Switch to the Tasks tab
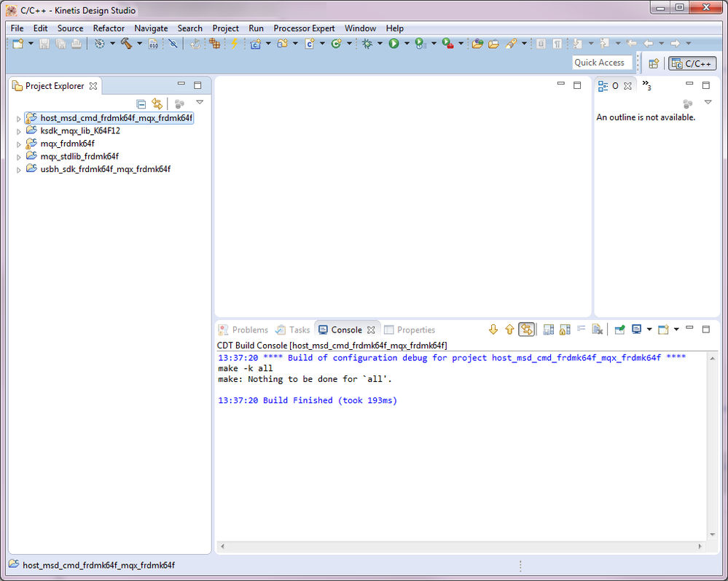The height and width of the screenshot is (581, 728). pyautogui.click(x=293, y=330)
